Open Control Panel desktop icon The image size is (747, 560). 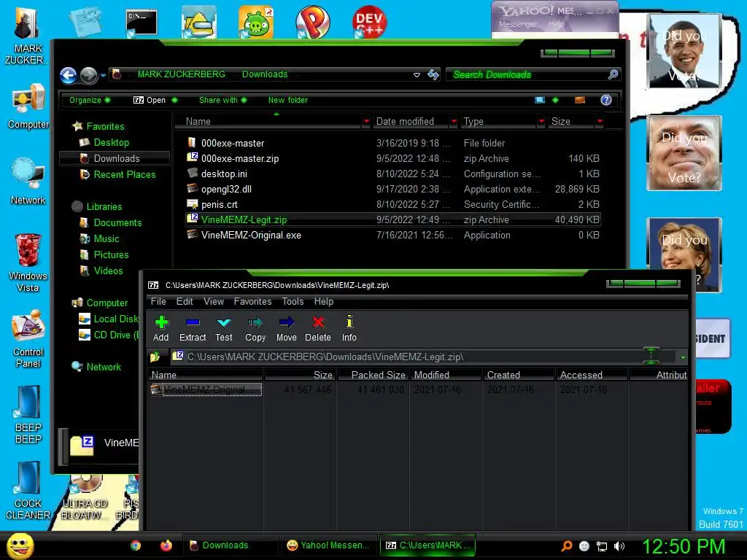28,339
